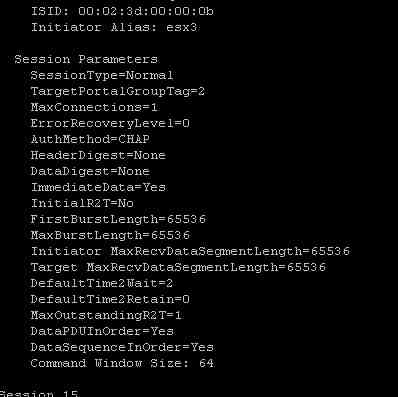The image size is (398, 397).
Task: Click the HeaderDigest=None line
Action: click(x=98, y=155)
